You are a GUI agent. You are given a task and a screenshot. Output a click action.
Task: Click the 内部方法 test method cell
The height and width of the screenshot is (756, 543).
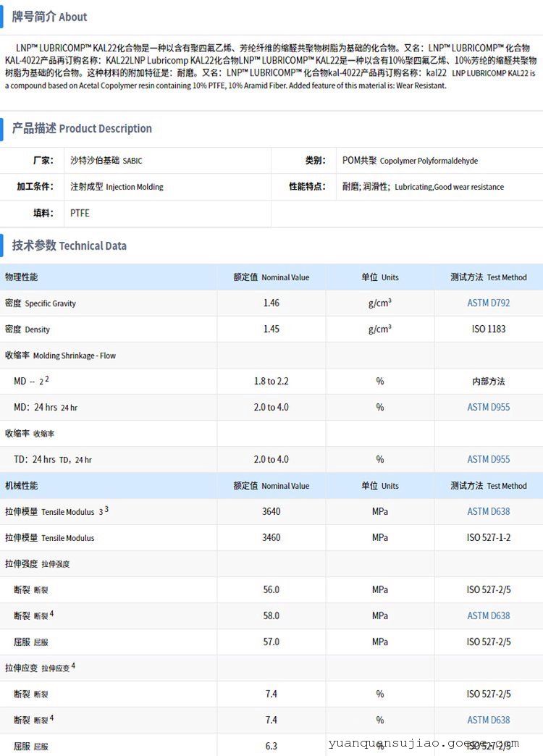pyautogui.click(x=488, y=381)
